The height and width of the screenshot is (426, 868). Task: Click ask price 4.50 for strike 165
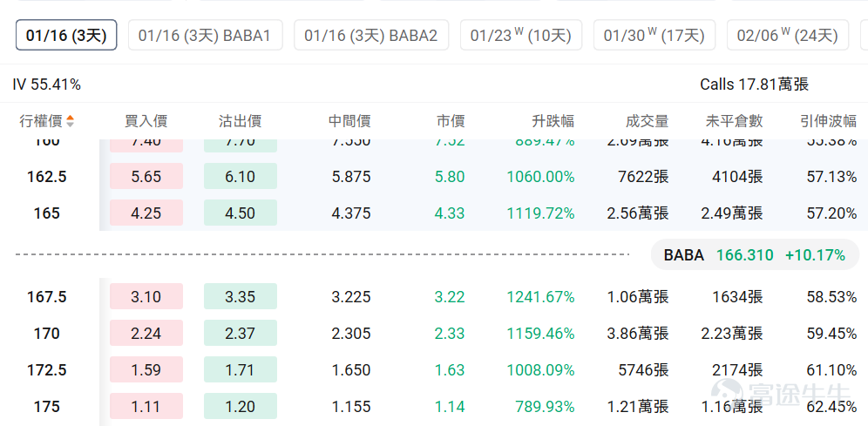coord(241,213)
